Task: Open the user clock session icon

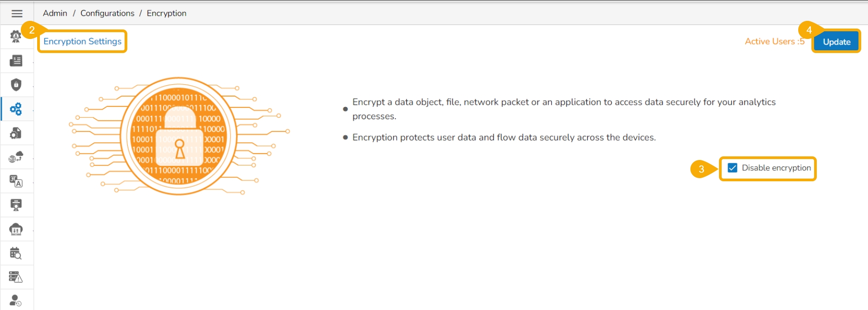Action: point(16,300)
